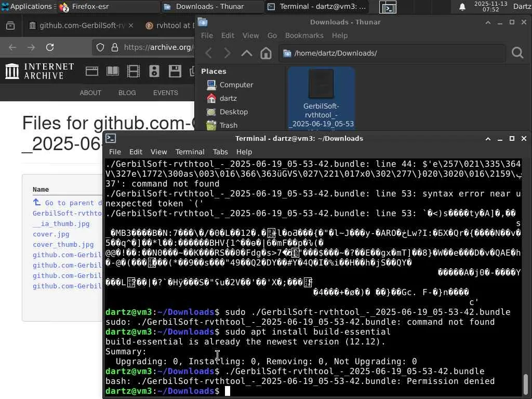Viewport: 532px width, 399px height.
Task: Open the Audio speaker icon in Archive nav
Action: coord(154,71)
